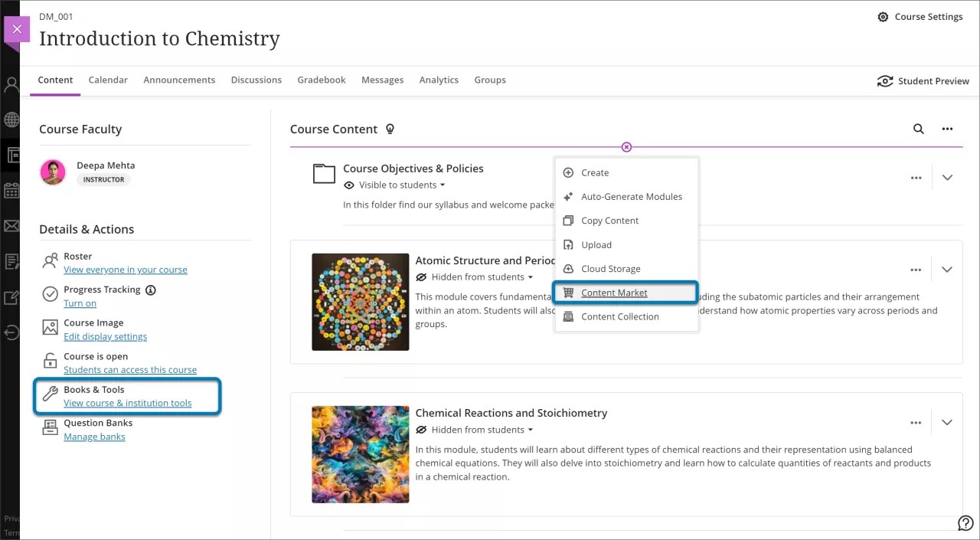Open Hidden from students dropdown for Chemical Reactions
Image resolution: width=980 pixels, height=540 pixels.
pos(474,430)
